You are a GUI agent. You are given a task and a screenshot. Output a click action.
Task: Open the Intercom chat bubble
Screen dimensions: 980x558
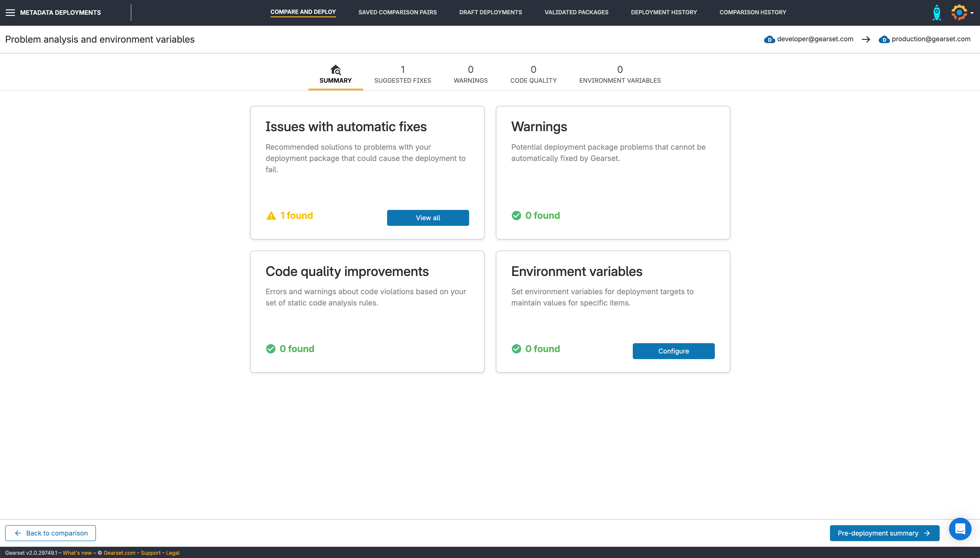(960, 528)
